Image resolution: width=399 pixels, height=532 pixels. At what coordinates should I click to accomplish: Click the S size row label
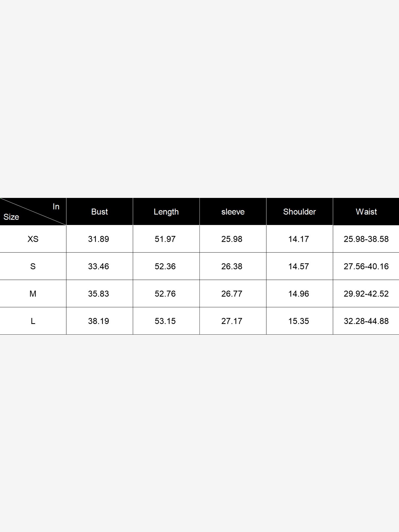(x=33, y=267)
